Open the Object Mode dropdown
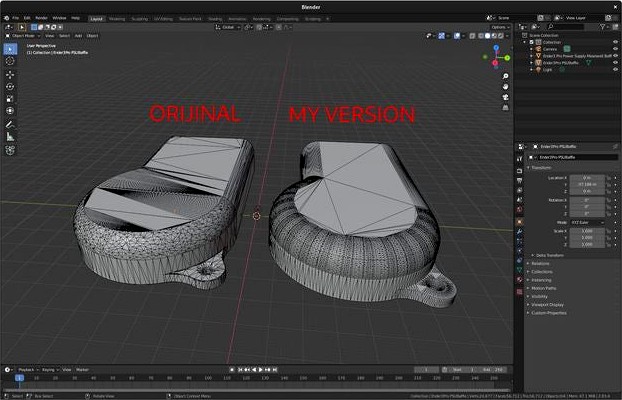Viewport: 622px width, 400px height. coord(22,35)
